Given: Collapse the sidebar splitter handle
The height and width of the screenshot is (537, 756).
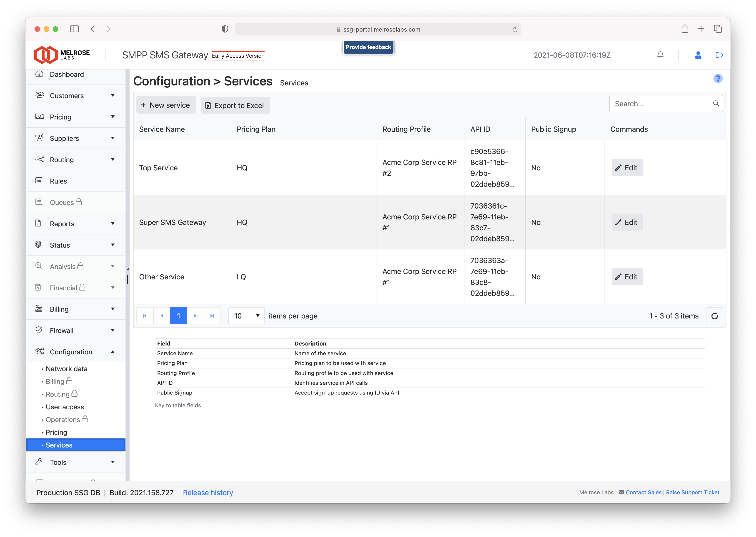Looking at the screenshot, I should point(128,269).
